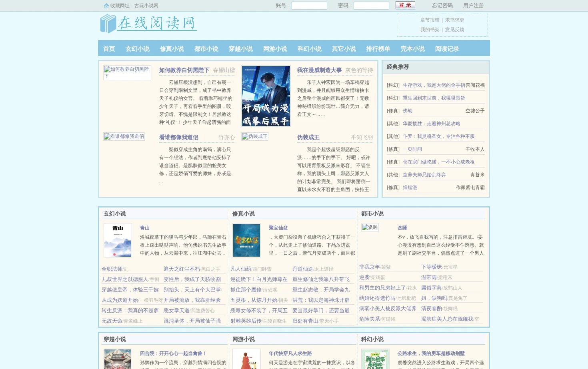
Task: Open the 非我京年 novel link
Action: 370,267
